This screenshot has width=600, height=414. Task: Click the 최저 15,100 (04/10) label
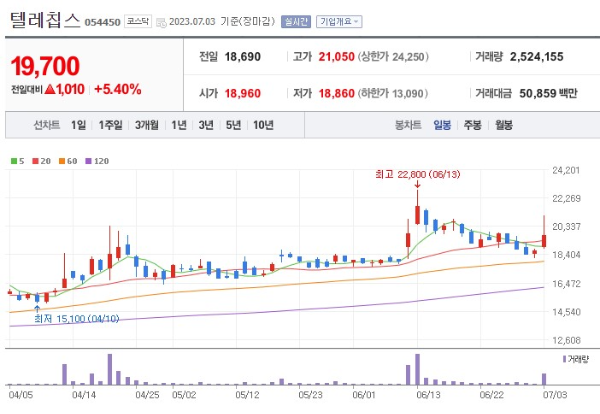77,319
